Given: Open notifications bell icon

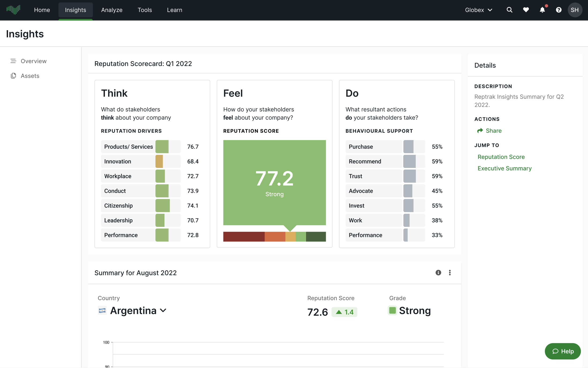Looking at the screenshot, I should [x=542, y=10].
